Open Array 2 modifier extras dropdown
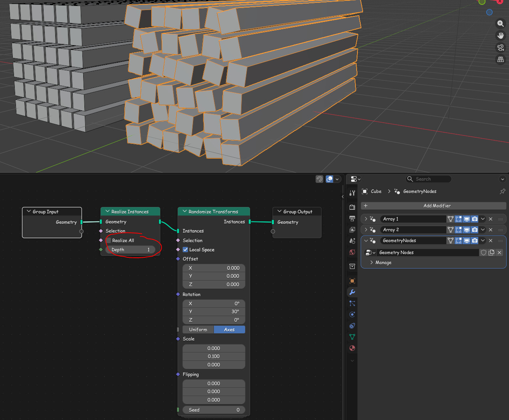This screenshot has width=509, height=420. (483, 230)
